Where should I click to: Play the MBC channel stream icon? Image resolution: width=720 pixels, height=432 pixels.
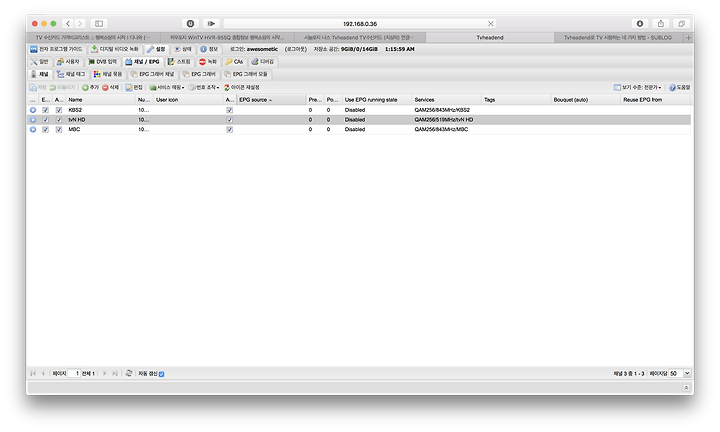point(33,129)
